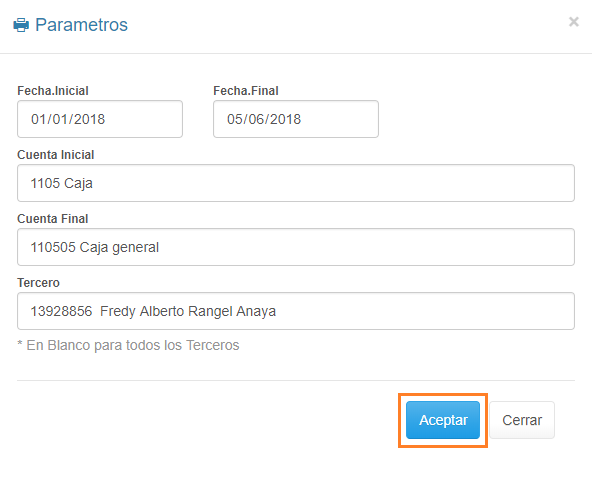Focus the Fecha.Inicial date field
This screenshot has width=592, height=488.
(x=100, y=119)
